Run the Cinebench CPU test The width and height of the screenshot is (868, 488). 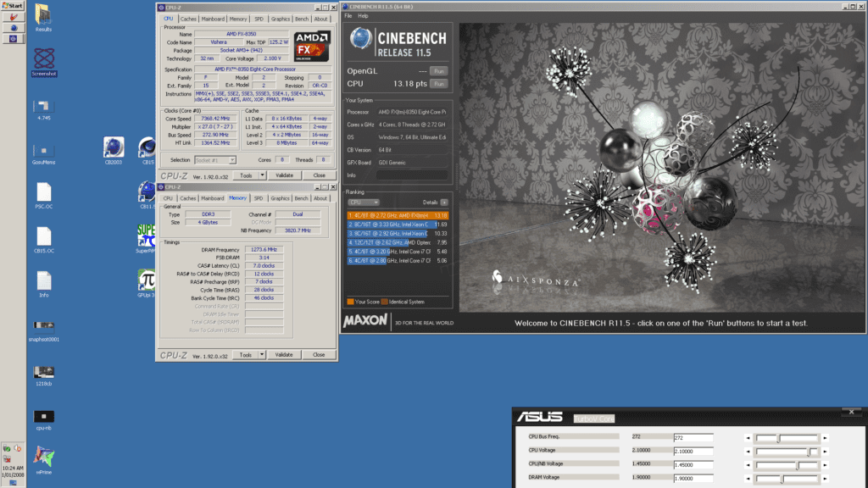point(439,84)
